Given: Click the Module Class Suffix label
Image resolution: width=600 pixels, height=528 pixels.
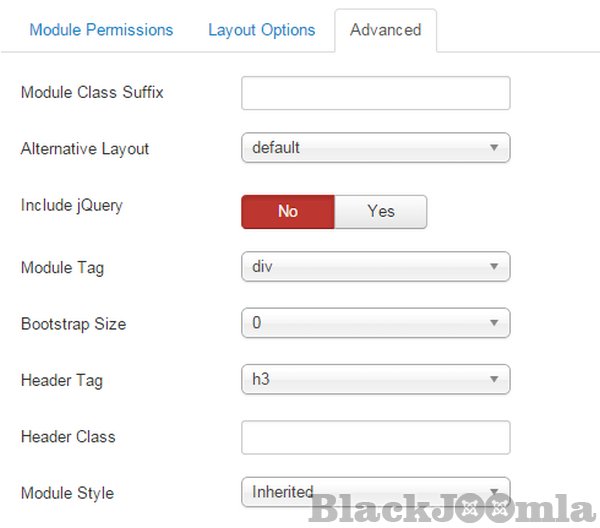Looking at the screenshot, I should pos(92,93).
